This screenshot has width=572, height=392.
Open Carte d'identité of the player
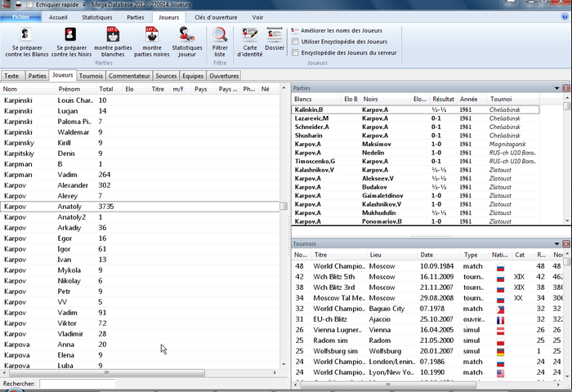coord(250,42)
